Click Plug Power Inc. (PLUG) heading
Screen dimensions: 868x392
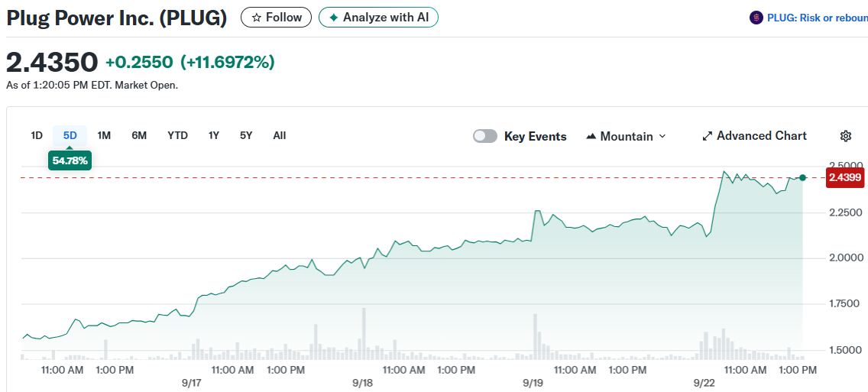117,18
